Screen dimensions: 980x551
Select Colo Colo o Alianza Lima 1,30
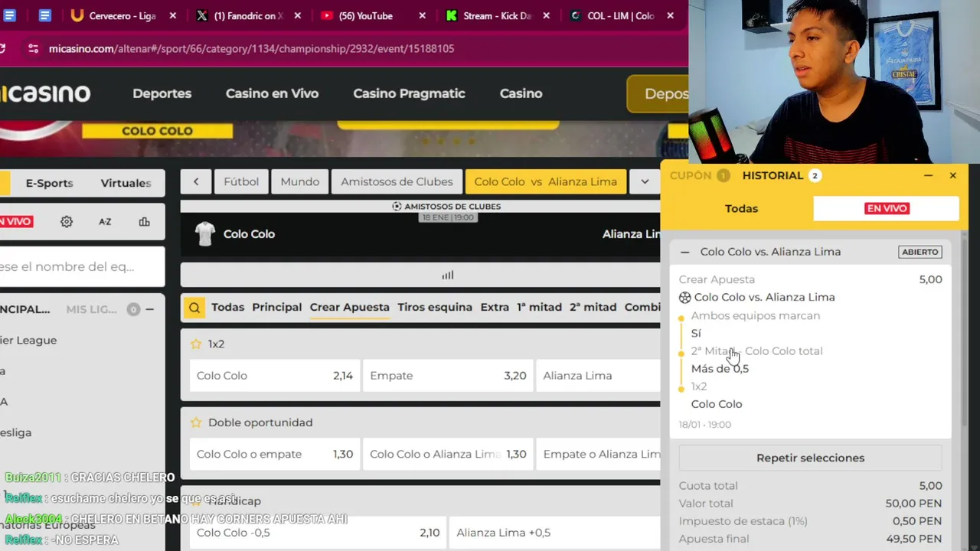(448, 454)
